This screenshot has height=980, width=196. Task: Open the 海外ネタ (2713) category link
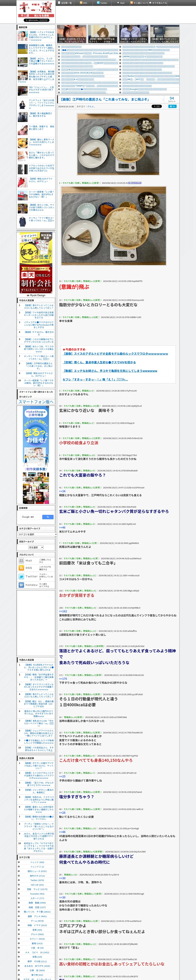37,876
